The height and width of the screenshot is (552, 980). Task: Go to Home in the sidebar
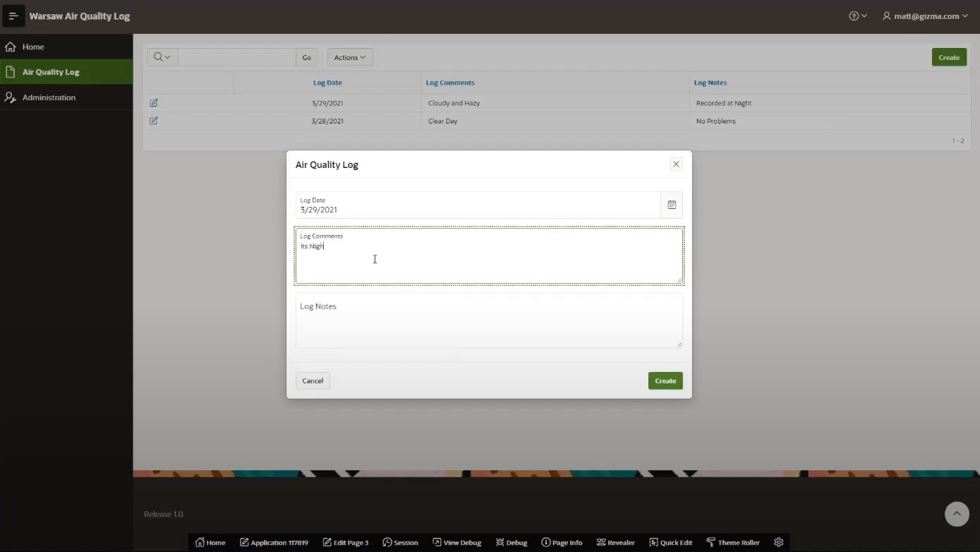point(66,47)
